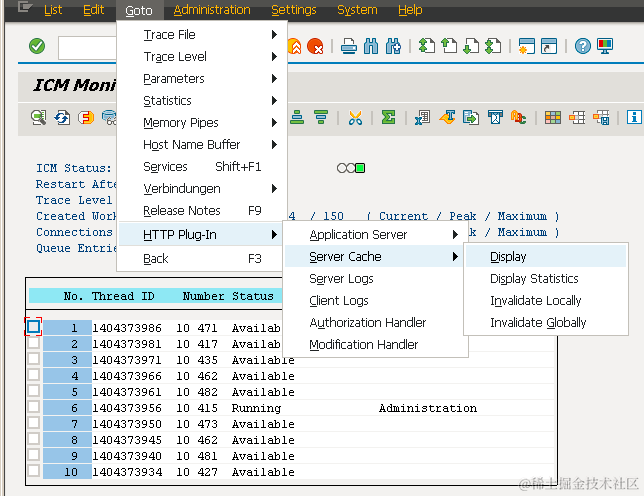Click the red Cancel icon

(x=315, y=46)
